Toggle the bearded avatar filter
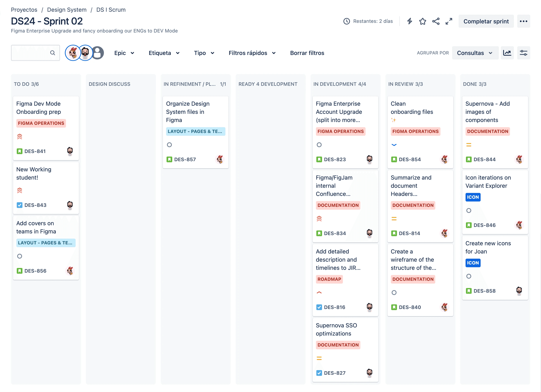Viewport: 541px width, 392px height. [x=85, y=53]
